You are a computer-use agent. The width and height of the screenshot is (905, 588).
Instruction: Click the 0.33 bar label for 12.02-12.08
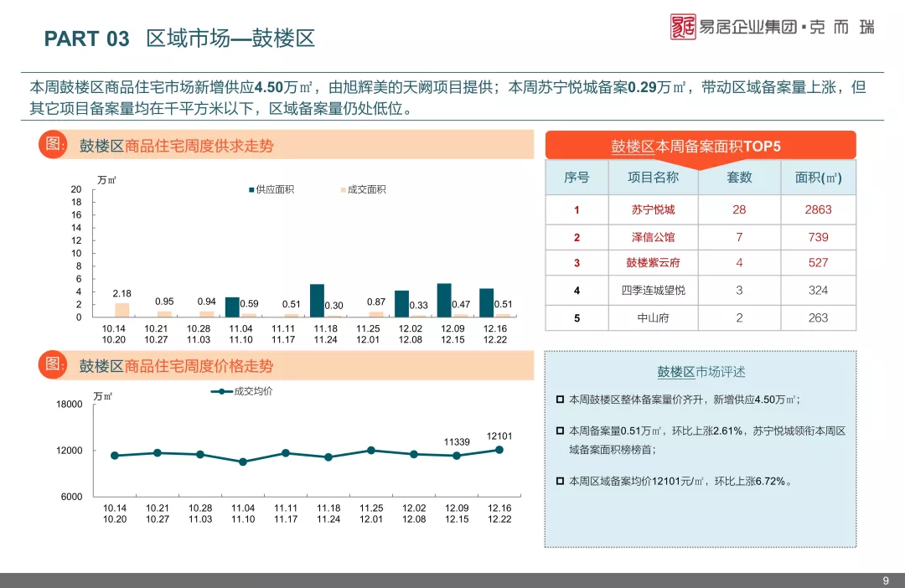coord(419,305)
